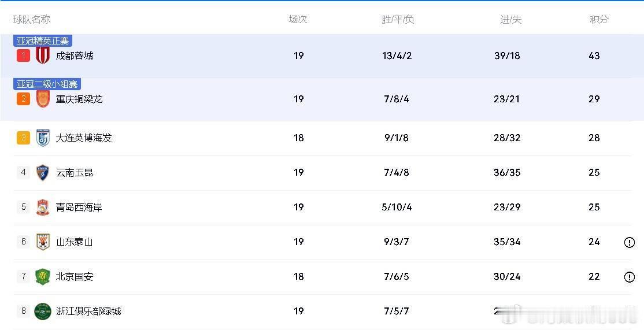Click the 胜/平/负 column header

point(398,19)
